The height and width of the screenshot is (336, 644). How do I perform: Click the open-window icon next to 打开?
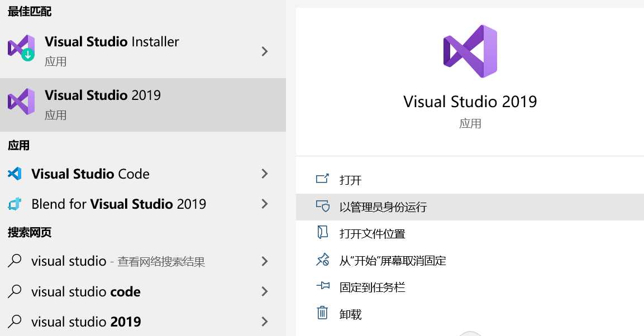pos(322,179)
